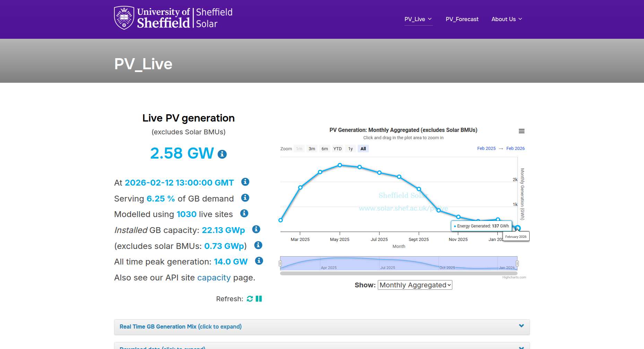Click the University of Sheffield Solar logo
The width and height of the screenshot is (644, 349).
(x=173, y=18)
